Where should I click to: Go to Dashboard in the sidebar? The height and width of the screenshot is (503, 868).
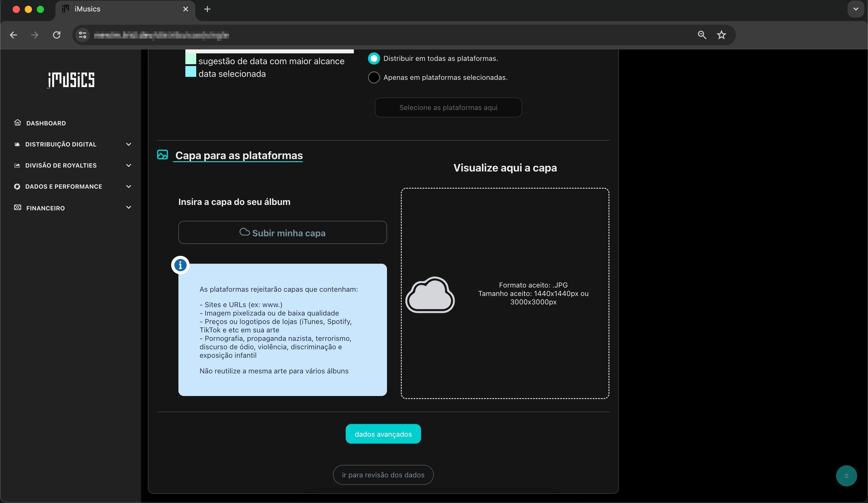coord(46,123)
